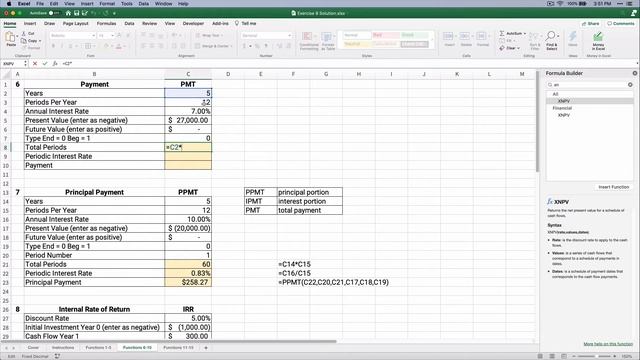Apply the Good cell style swatch
Viewport: 640px width, 360px height.
point(414,35)
